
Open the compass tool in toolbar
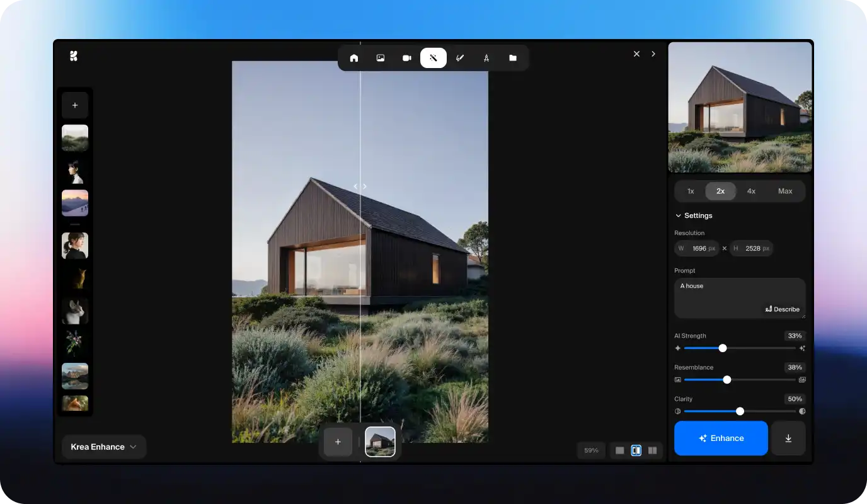486,58
